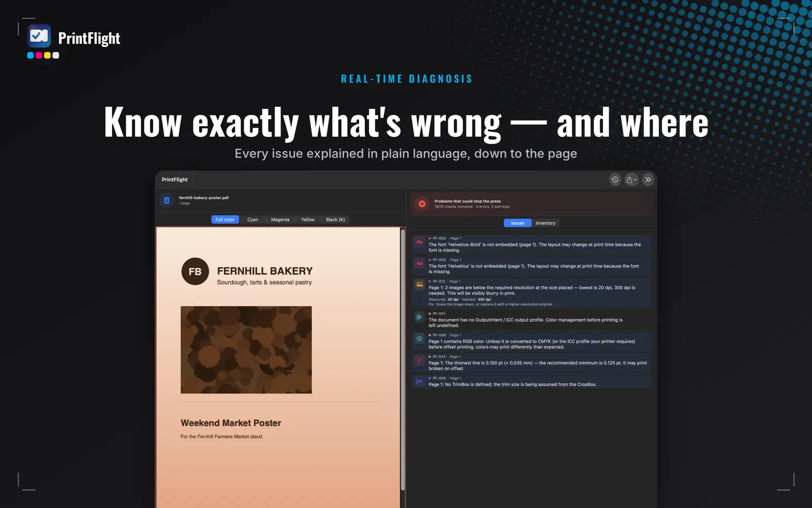Click the FB circular logo in poster preview
Image resolution: width=812 pixels, height=508 pixels.
195,271
